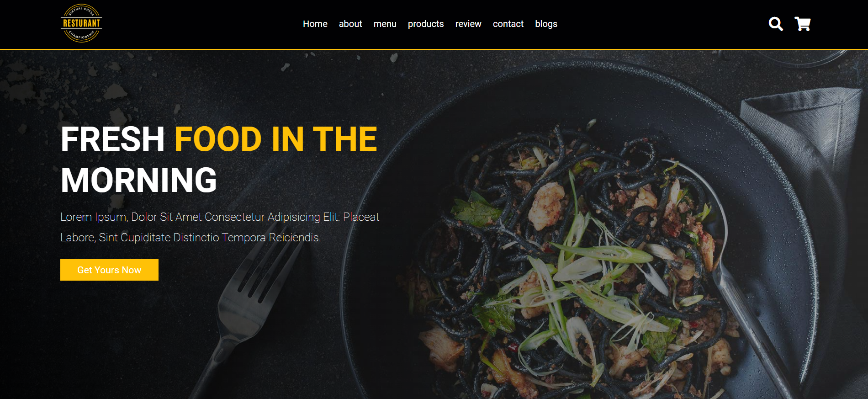868x399 pixels.
Task: Go to the Home nav link
Action: (x=315, y=24)
